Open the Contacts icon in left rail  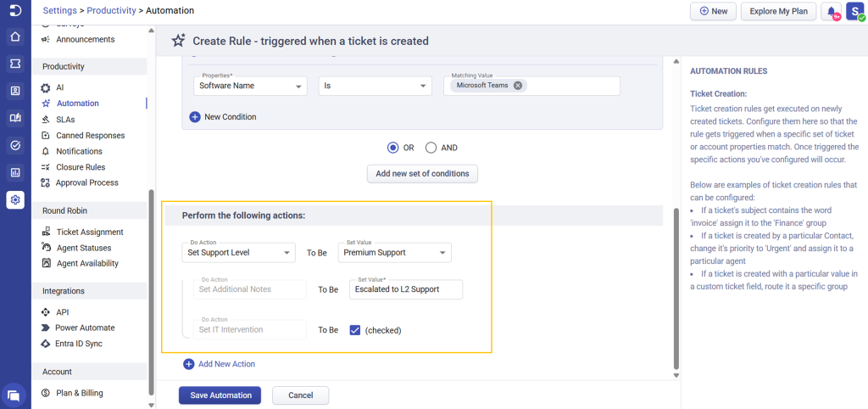15,91
